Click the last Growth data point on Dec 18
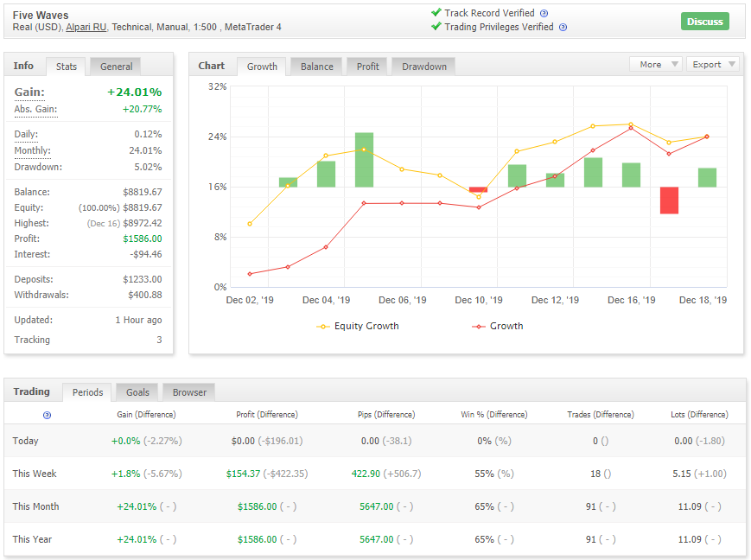Image resolution: width=751 pixels, height=560 pixels. point(707,137)
